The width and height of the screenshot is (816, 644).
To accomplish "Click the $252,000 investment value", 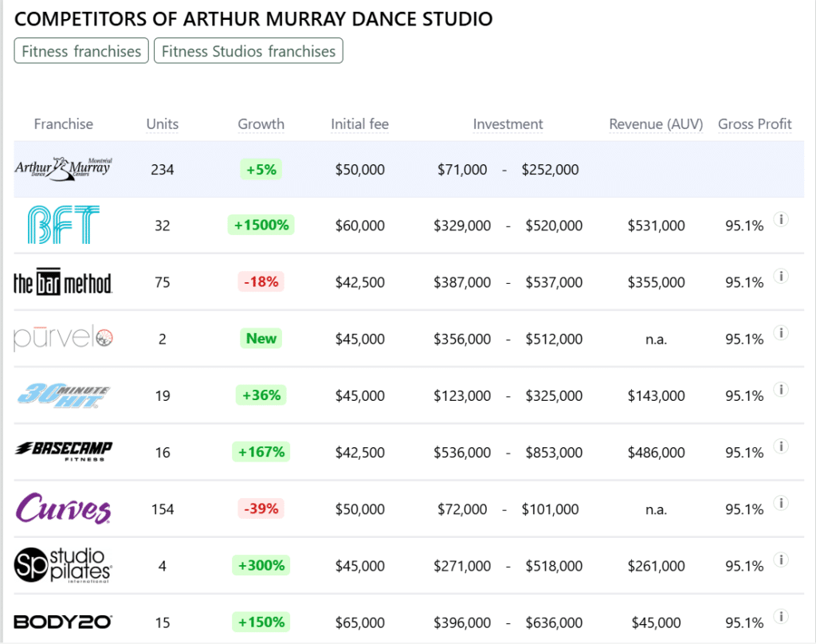I will coord(550,170).
